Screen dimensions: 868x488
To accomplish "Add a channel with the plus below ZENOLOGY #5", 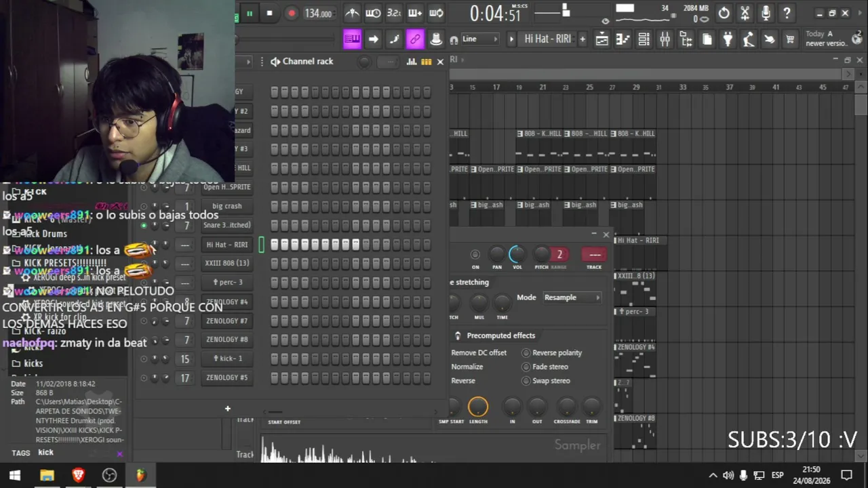I will click(x=228, y=408).
